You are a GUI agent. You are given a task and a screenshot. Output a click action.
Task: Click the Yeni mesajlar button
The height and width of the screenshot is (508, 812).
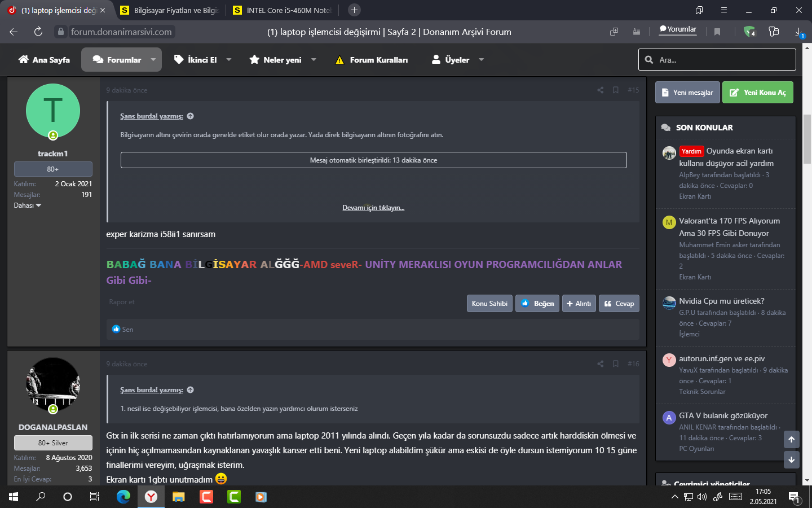[x=687, y=93]
